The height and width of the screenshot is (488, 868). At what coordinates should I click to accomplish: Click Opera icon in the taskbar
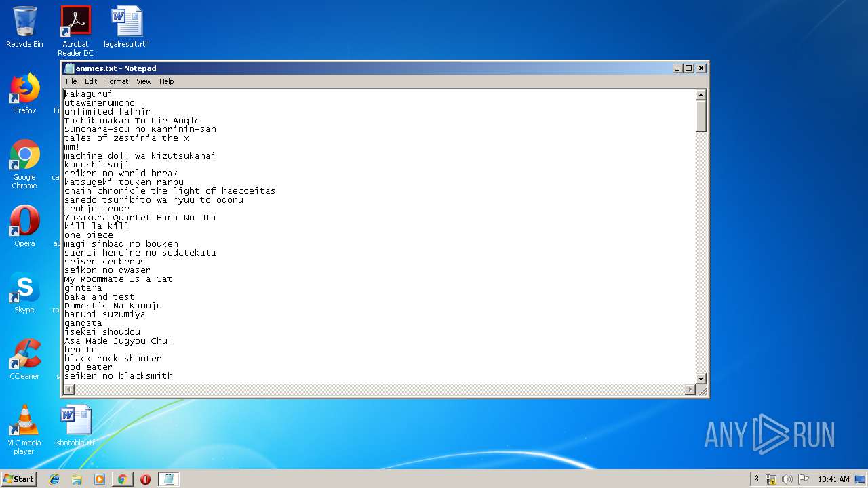(145, 479)
